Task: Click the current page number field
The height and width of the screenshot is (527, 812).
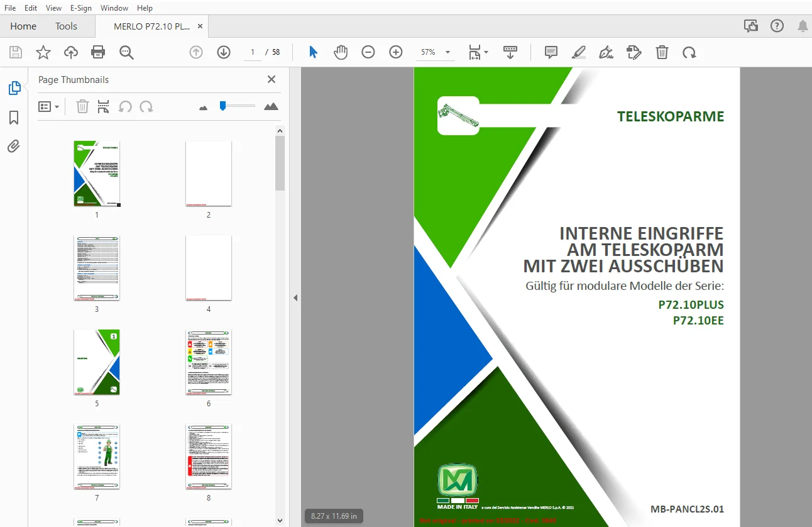Action: 253,52
